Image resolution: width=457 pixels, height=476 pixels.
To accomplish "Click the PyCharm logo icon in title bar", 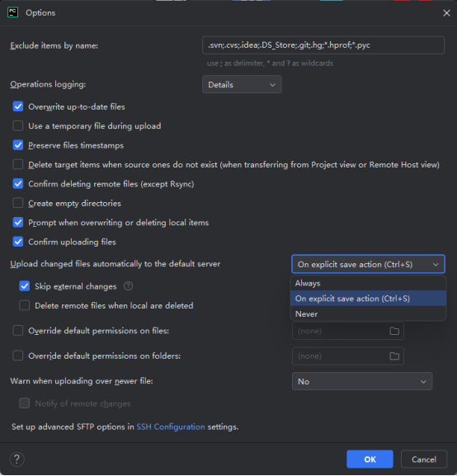I will pos(12,12).
